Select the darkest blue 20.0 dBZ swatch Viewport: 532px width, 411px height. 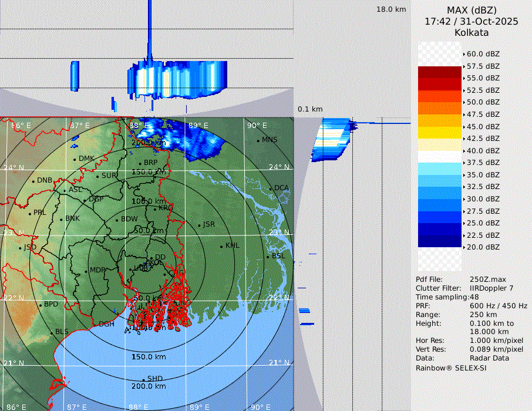[x=440, y=241]
